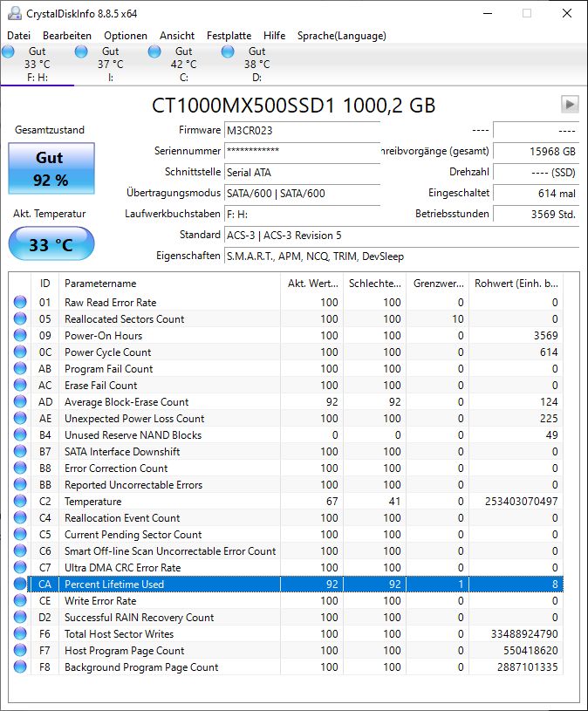The height and width of the screenshot is (711, 588).
Task: Open the Festplatte menu
Action: (229, 36)
